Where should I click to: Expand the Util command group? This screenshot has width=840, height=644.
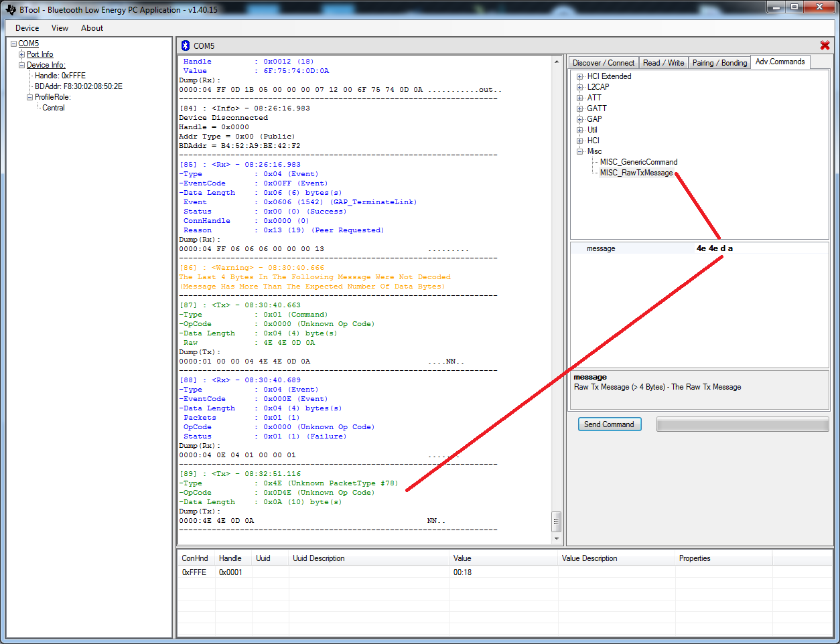580,130
